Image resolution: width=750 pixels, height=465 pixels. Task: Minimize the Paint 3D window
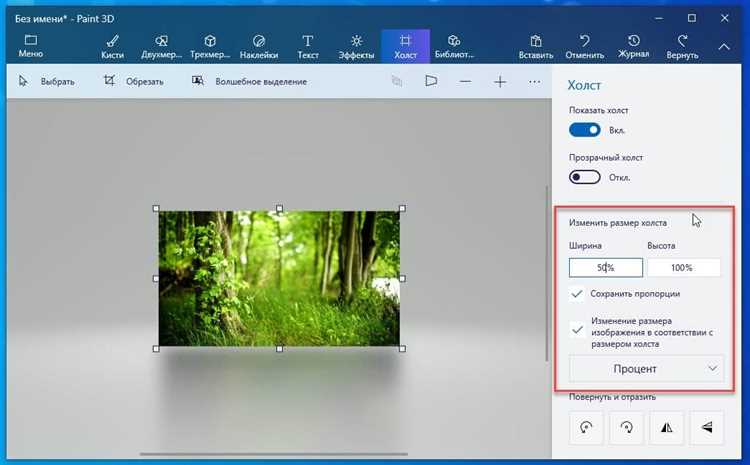[x=659, y=19]
